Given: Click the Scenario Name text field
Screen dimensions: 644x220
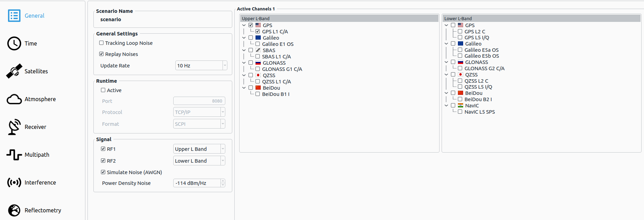Looking at the screenshot, I should coord(162,20).
